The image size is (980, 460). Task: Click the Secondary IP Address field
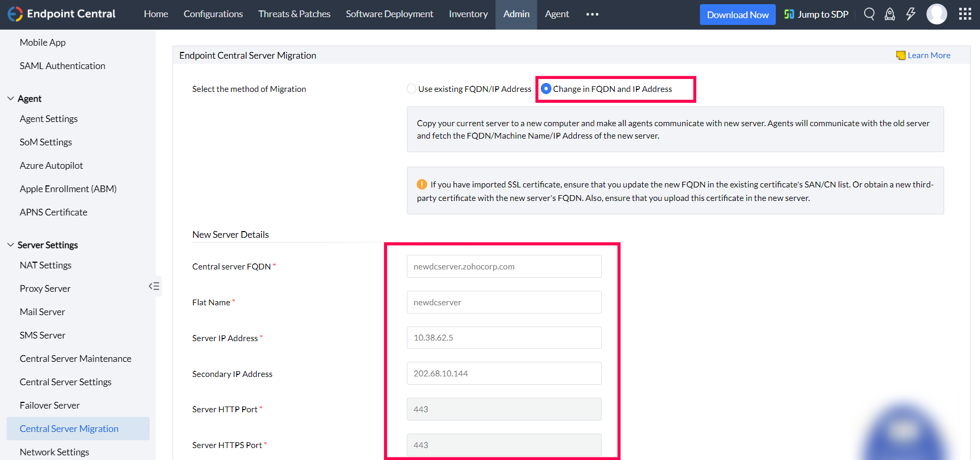[x=504, y=373]
